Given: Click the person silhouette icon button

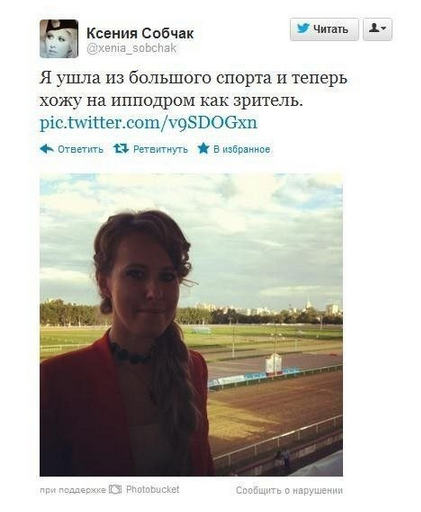Looking at the screenshot, I should pyautogui.click(x=375, y=28).
